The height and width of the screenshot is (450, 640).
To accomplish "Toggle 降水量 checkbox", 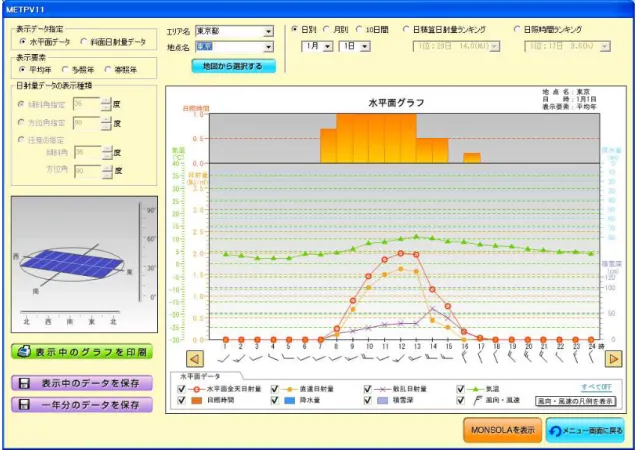I will pyautogui.click(x=275, y=400).
